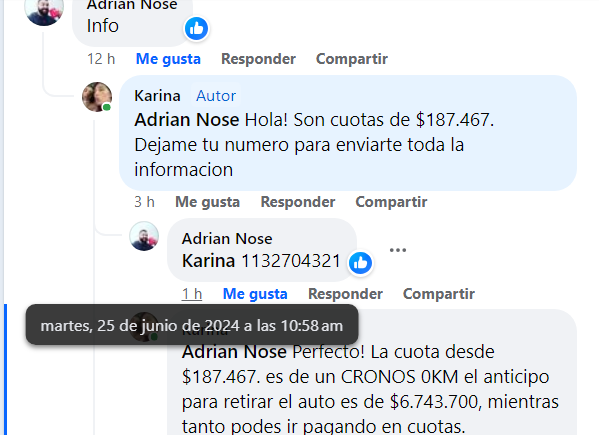Click the Adrian Nose name above the phone number

[227, 239]
